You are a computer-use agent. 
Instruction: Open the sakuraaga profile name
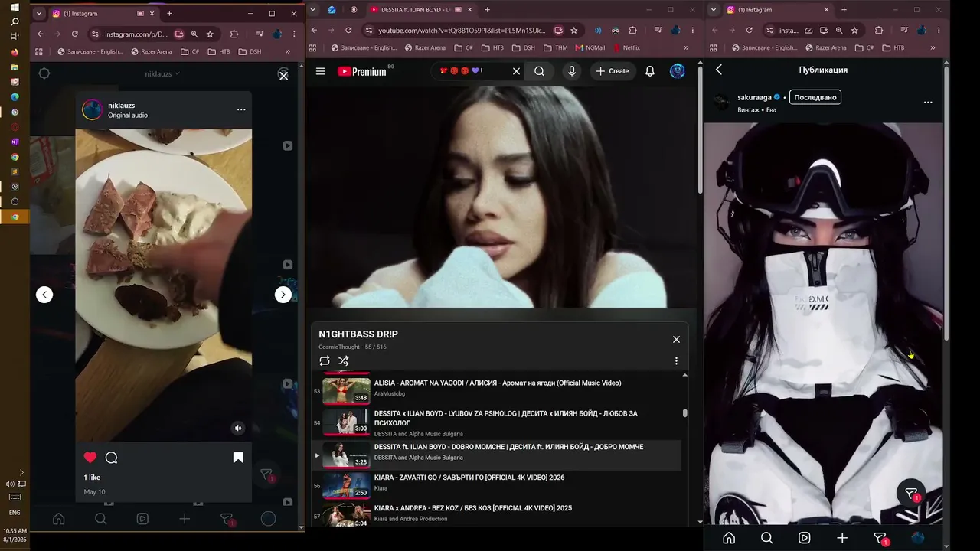pyautogui.click(x=754, y=98)
